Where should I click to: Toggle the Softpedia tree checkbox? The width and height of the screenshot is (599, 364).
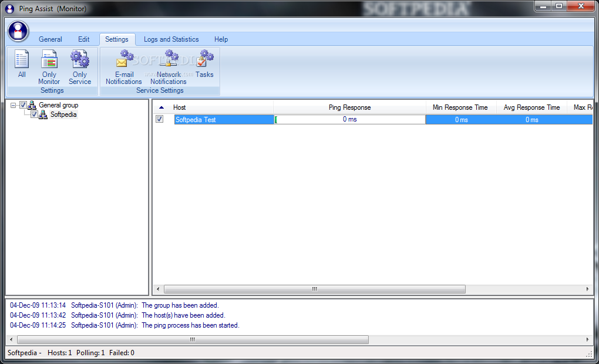point(34,114)
